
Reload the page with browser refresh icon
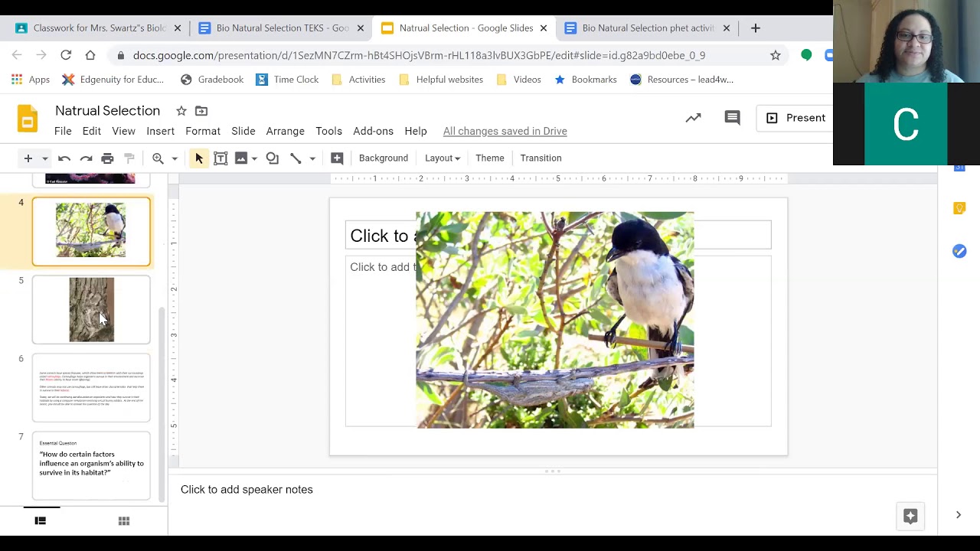click(x=66, y=55)
